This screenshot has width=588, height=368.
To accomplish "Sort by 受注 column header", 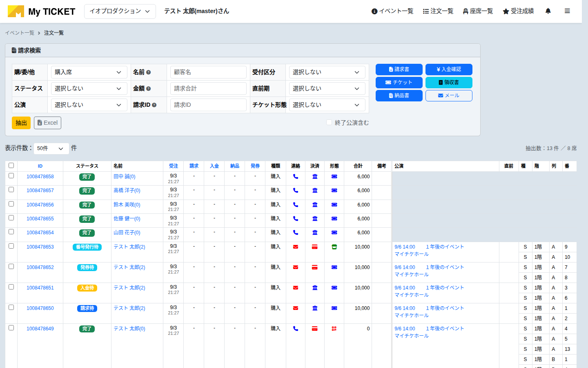I will click(174, 166).
